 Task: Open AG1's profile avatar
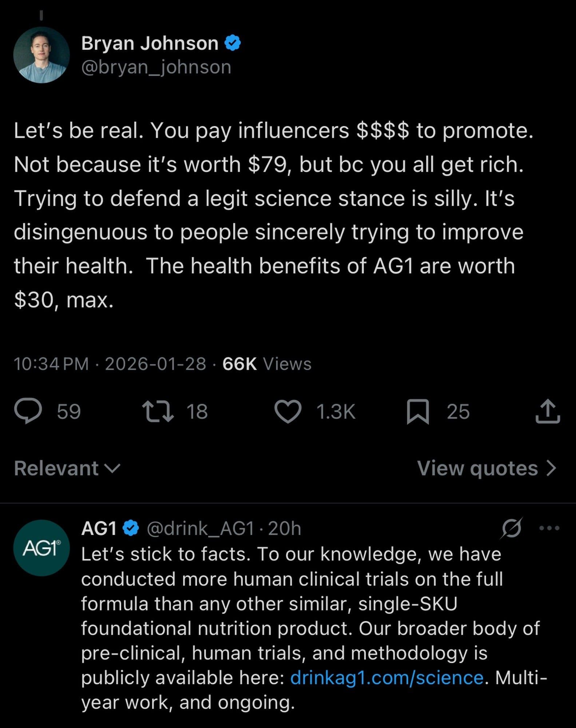pos(41,548)
